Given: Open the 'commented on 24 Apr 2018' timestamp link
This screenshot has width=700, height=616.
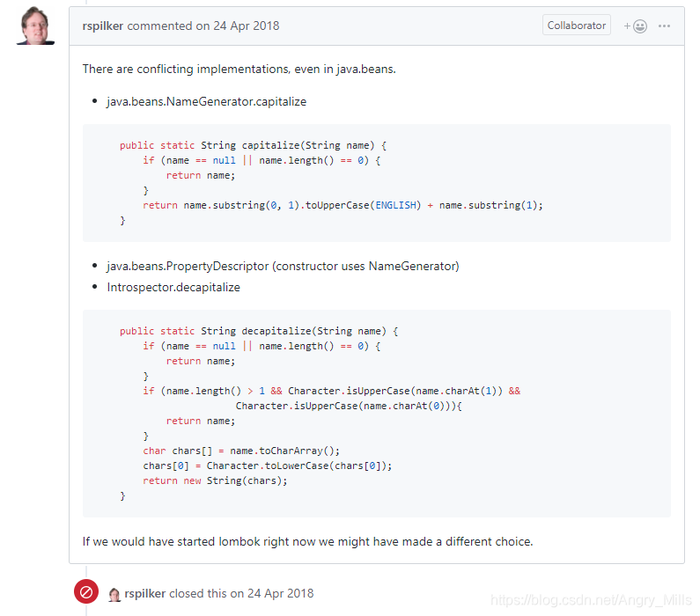Looking at the screenshot, I should 203,26.
